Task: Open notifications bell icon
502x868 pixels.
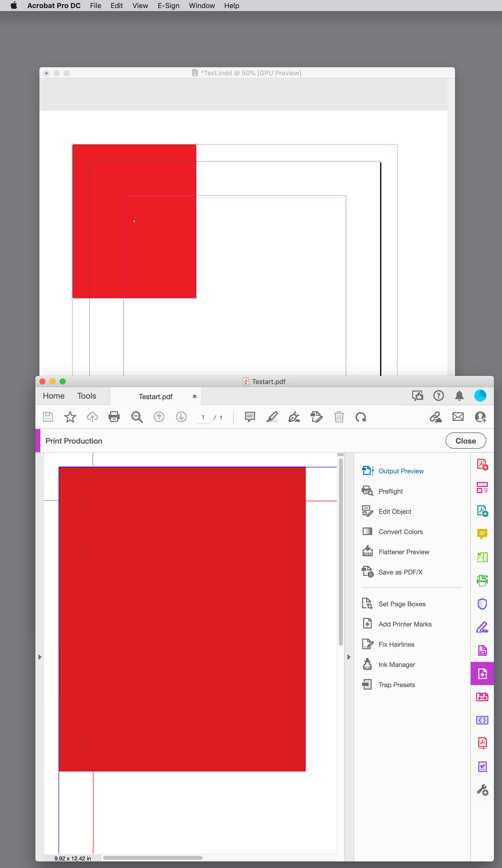Action: point(459,395)
